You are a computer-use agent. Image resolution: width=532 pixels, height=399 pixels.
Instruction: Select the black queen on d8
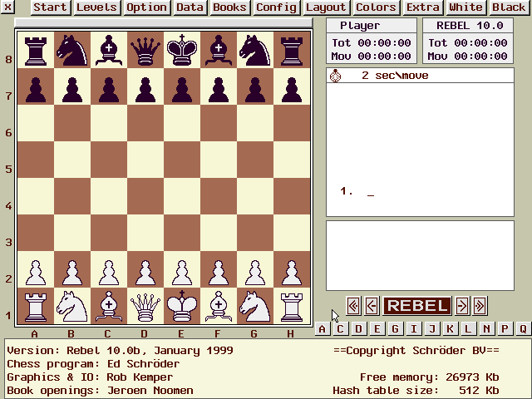pyautogui.click(x=145, y=50)
